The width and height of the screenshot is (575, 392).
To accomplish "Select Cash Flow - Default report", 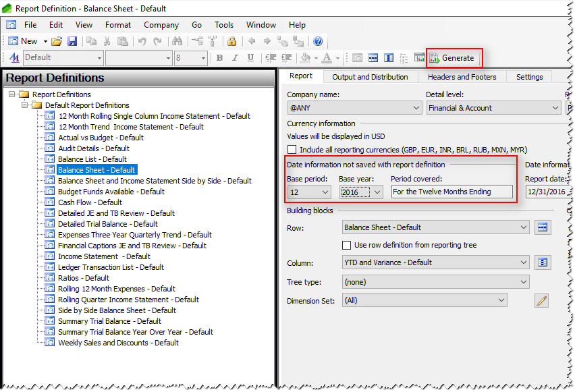I will point(90,202).
